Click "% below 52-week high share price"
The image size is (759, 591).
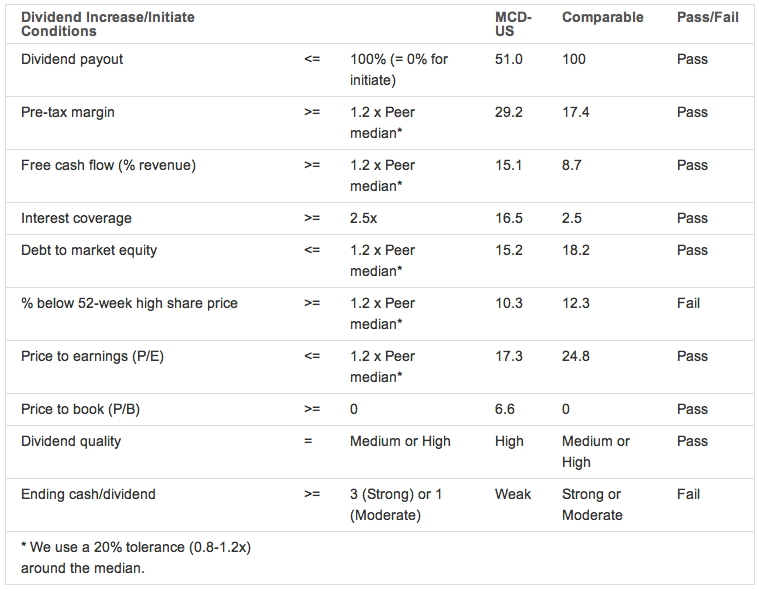pos(129,303)
